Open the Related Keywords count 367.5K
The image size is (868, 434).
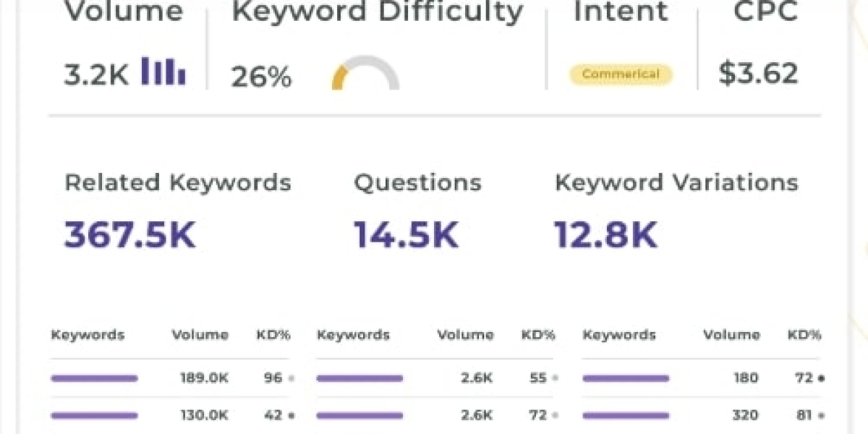(x=130, y=234)
